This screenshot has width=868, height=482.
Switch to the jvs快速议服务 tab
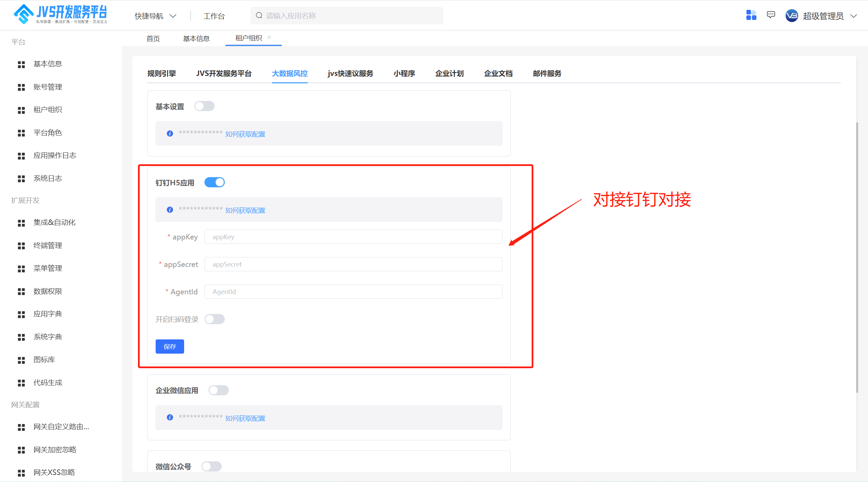click(x=350, y=74)
